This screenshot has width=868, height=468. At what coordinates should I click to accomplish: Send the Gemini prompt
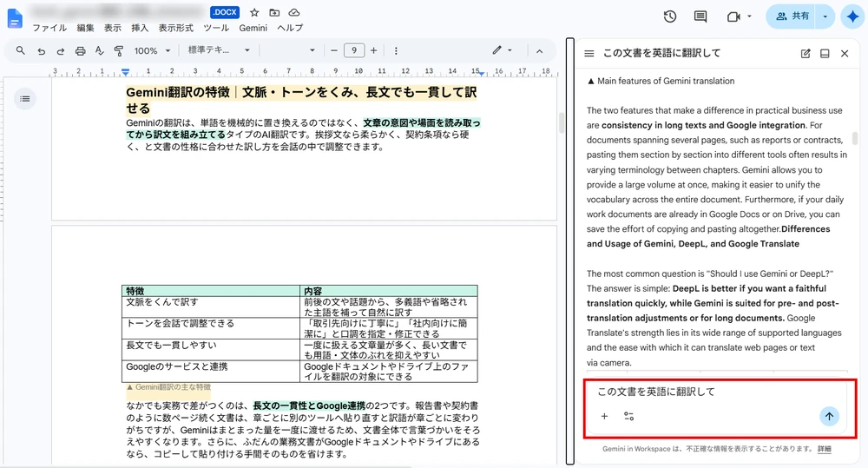pyautogui.click(x=829, y=417)
